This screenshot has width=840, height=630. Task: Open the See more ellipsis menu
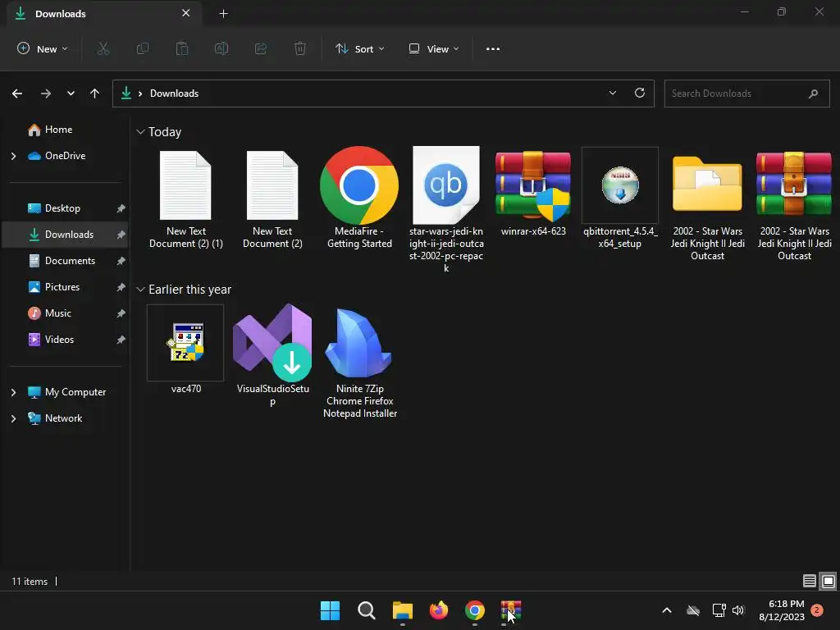[493, 48]
